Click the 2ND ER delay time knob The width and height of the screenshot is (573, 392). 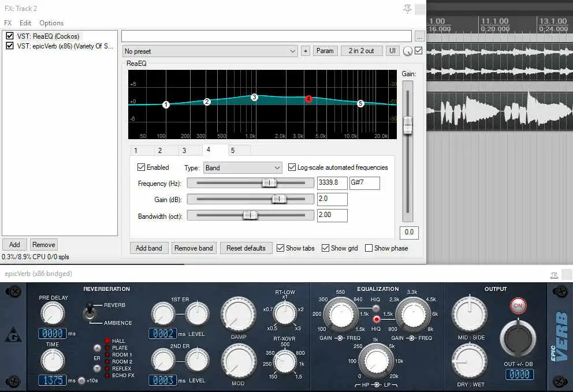(163, 360)
